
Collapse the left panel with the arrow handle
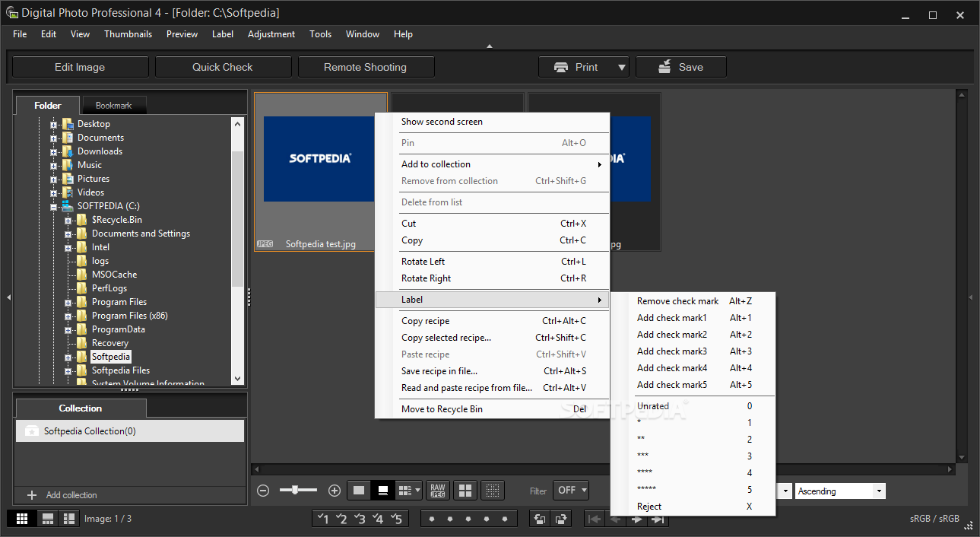(x=8, y=297)
